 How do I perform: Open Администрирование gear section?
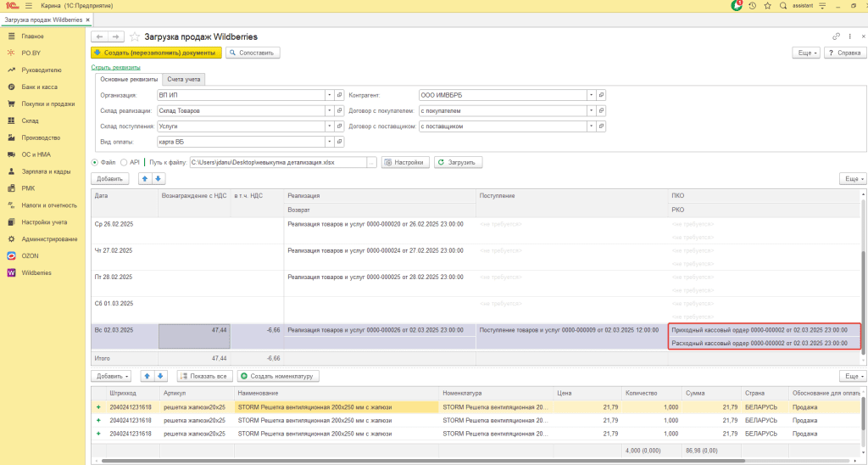[x=11, y=239]
